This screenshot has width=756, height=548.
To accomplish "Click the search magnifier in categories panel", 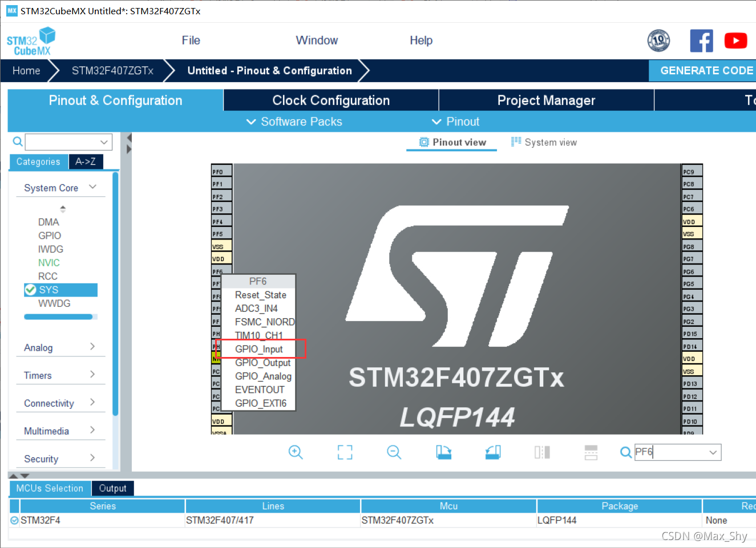I will pos(18,141).
